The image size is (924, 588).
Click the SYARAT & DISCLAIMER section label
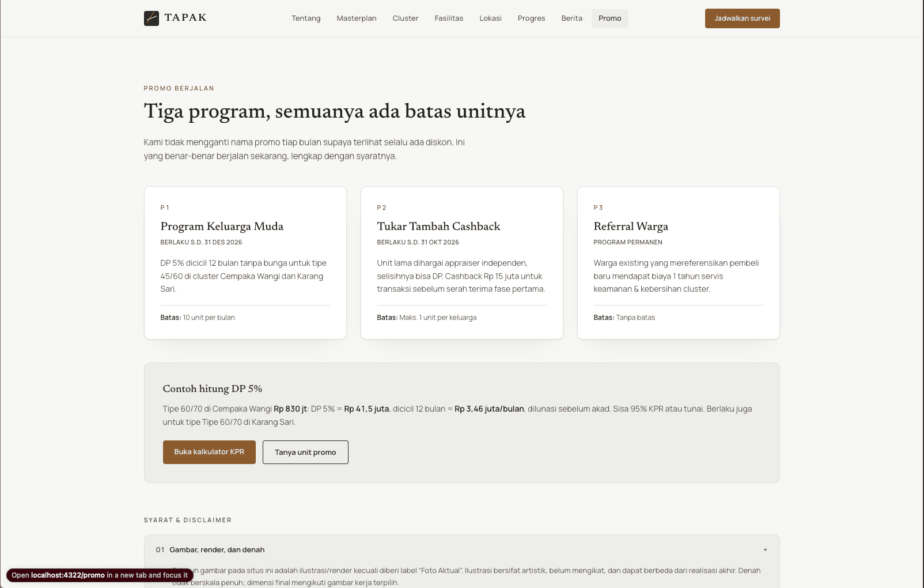click(x=188, y=520)
